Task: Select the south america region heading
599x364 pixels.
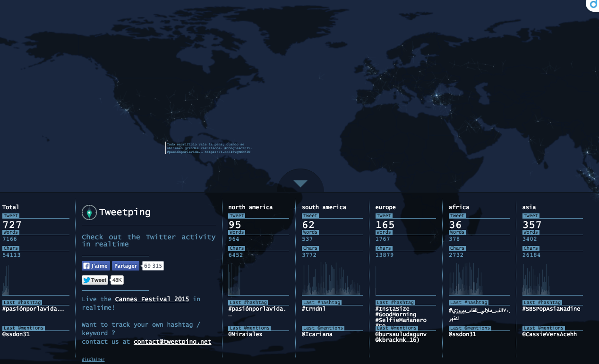Action: (x=324, y=207)
